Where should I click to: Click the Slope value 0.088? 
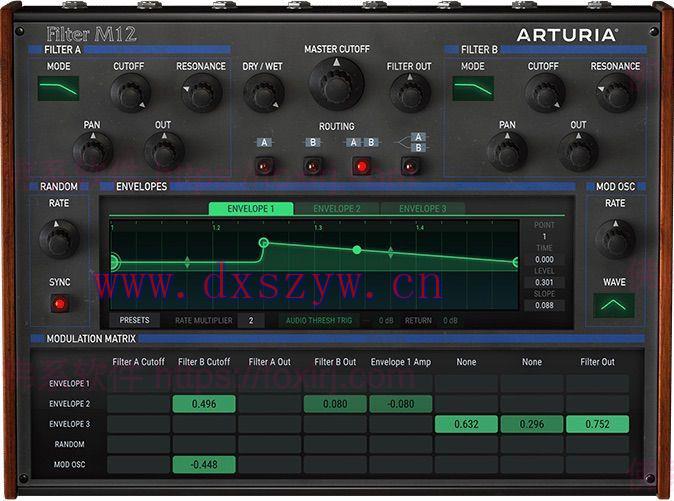[544, 305]
